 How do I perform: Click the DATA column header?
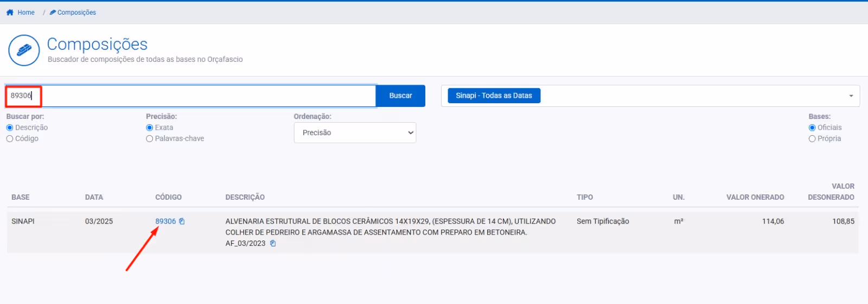coord(94,197)
